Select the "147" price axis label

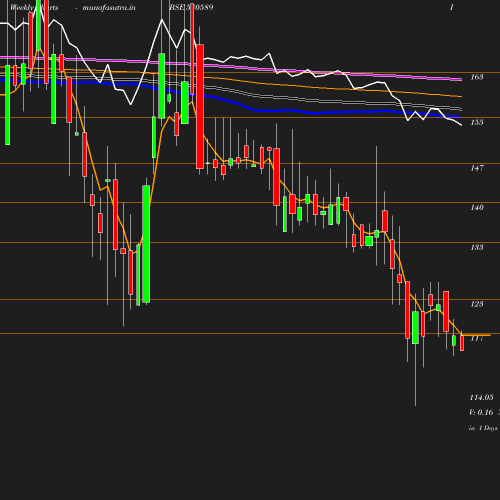point(477,168)
